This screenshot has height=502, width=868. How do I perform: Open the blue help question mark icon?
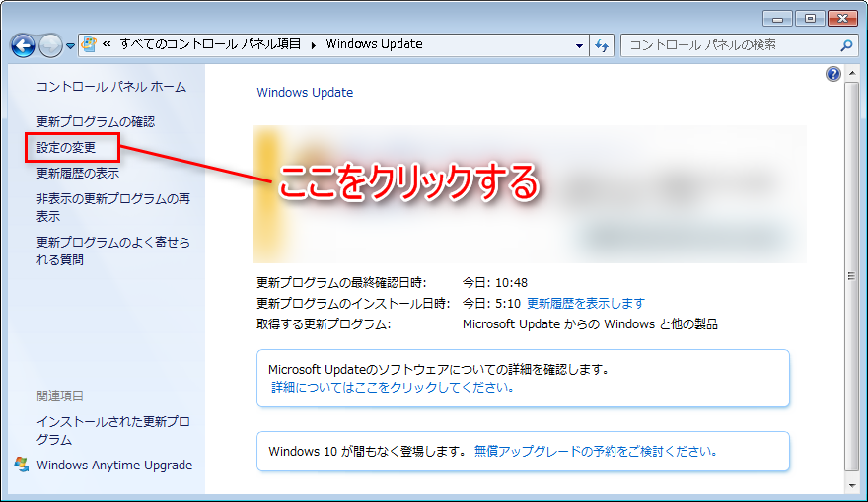coord(833,74)
